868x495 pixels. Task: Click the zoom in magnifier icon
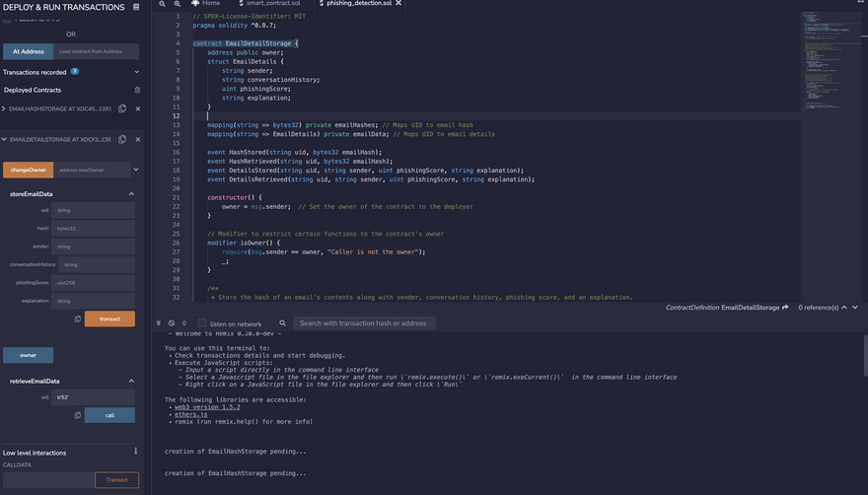click(x=178, y=4)
